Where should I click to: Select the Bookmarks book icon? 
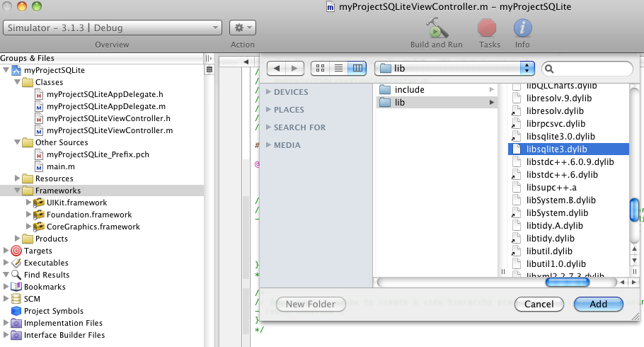[16, 287]
